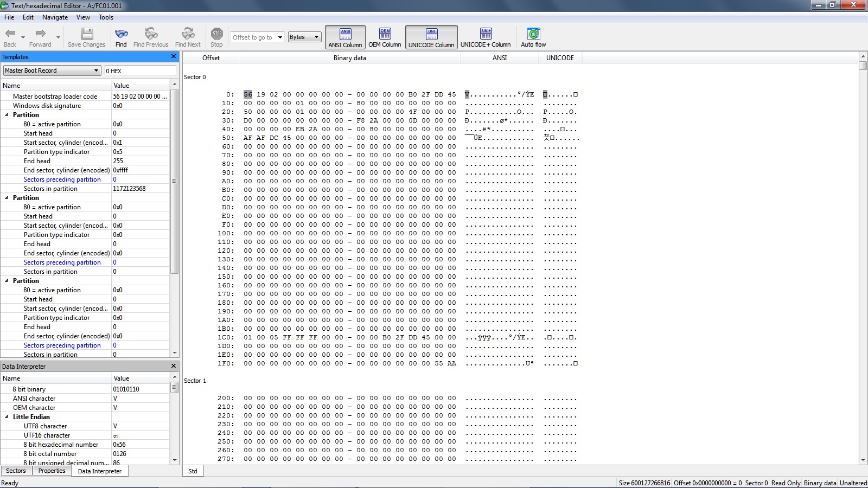The height and width of the screenshot is (488, 868).
Task: Click the Save Changes disk icon
Action: (x=87, y=34)
